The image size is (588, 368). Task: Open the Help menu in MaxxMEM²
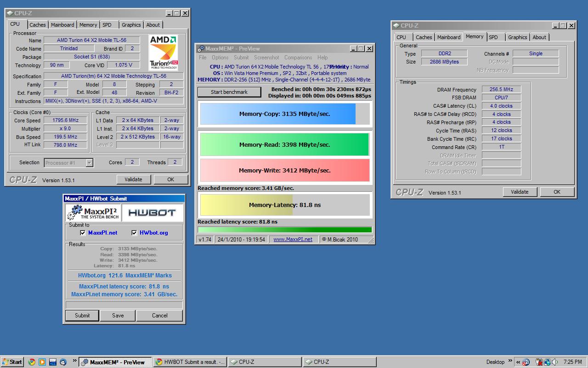coord(322,57)
